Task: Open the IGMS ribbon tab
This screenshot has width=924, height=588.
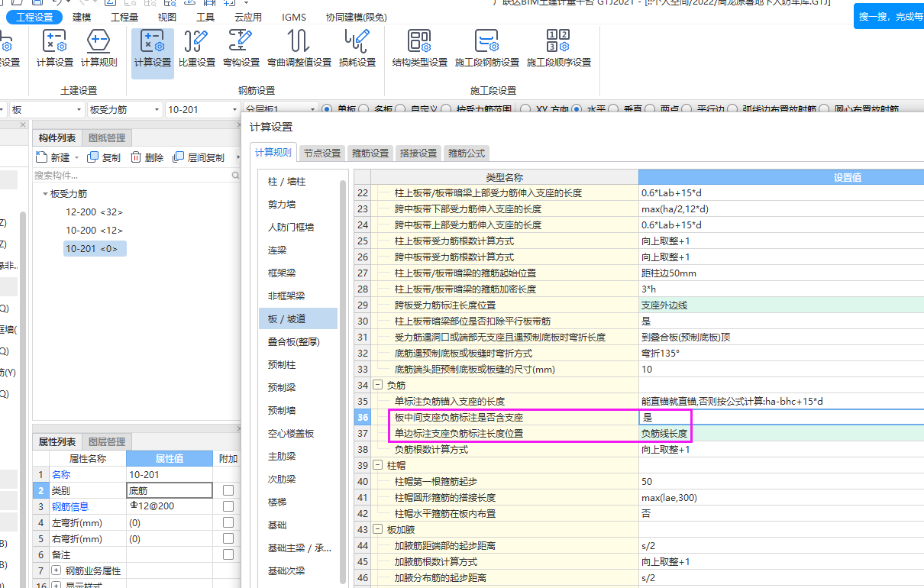Action: coord(294,17)
